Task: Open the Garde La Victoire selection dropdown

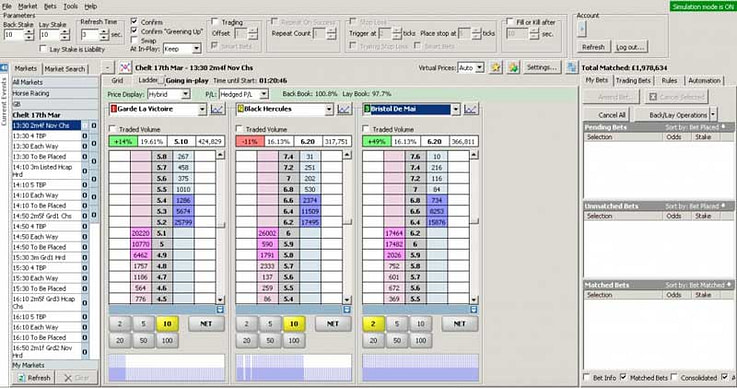Action: (x=202, y=109)
